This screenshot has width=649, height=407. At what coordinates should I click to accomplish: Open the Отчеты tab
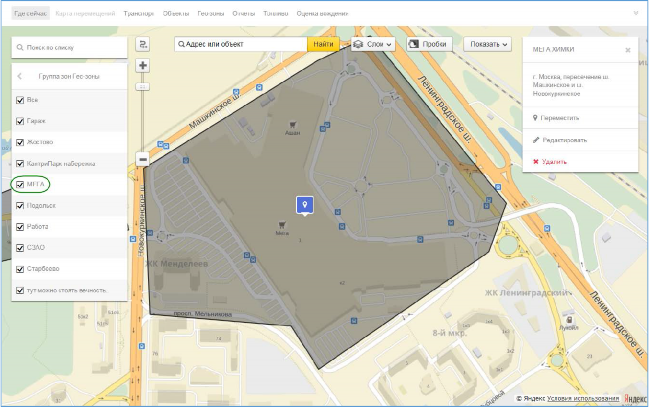[x=243, y=14]
